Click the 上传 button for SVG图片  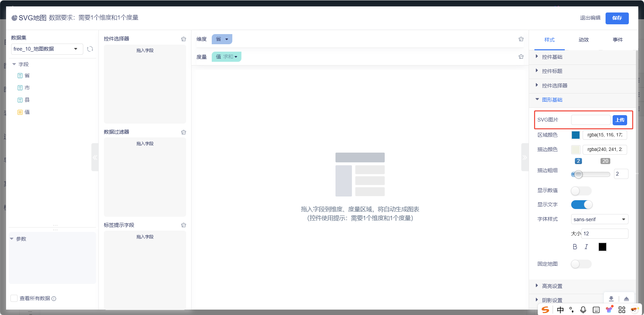click(619, 120)
